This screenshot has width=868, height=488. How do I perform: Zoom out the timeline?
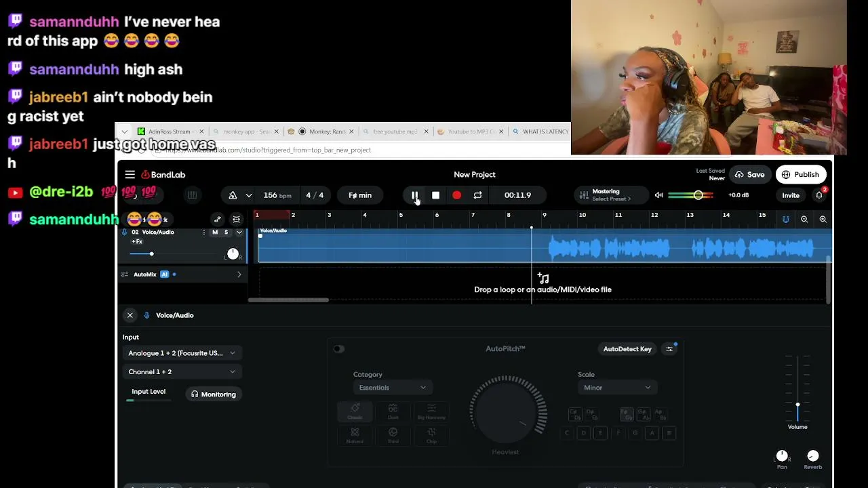coord(804,220)
